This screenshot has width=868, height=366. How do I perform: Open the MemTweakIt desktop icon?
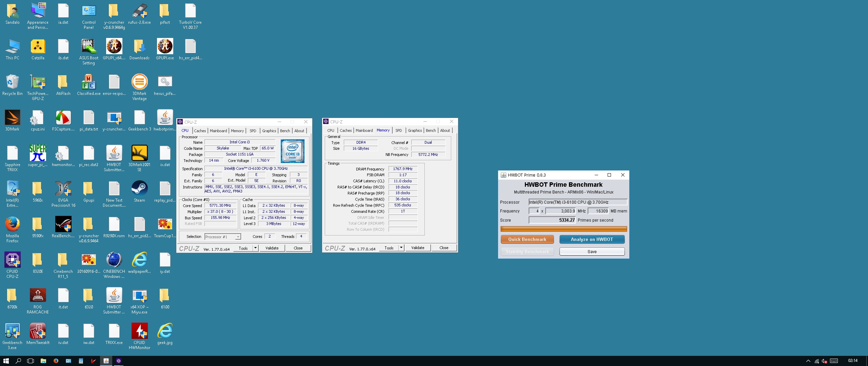coord(38,334)
